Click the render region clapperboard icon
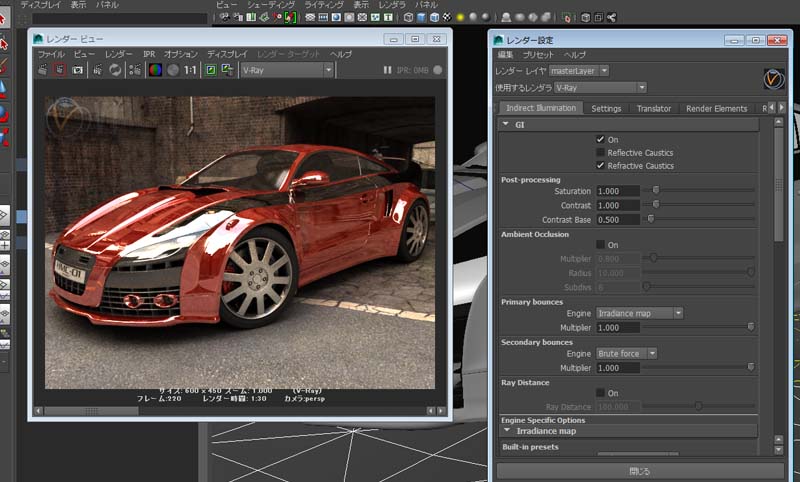This screenshot has width=800, height=482. click(60, 70)
